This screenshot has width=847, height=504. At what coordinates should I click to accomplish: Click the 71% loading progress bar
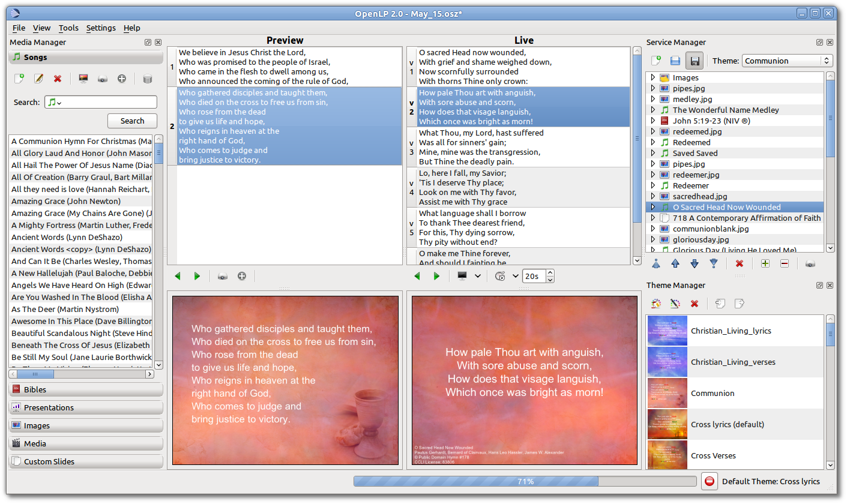click(x=525, y=481)
